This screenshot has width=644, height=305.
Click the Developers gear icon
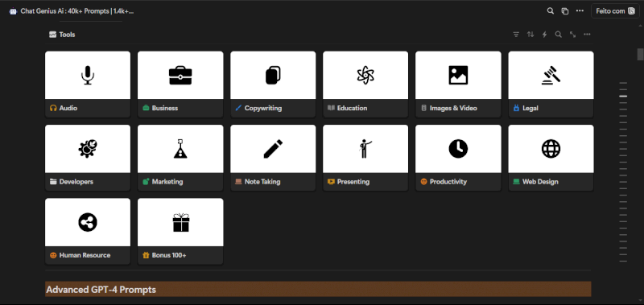tap(88, 149)
